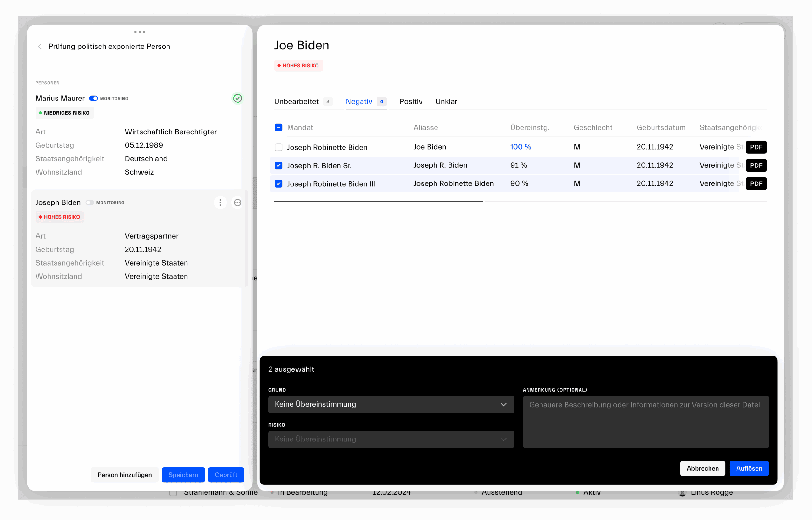The width and height of the screenshot is (812, 520).
Task: Open the three-dot handle atop left panel
Action: [x=140, y=32]
